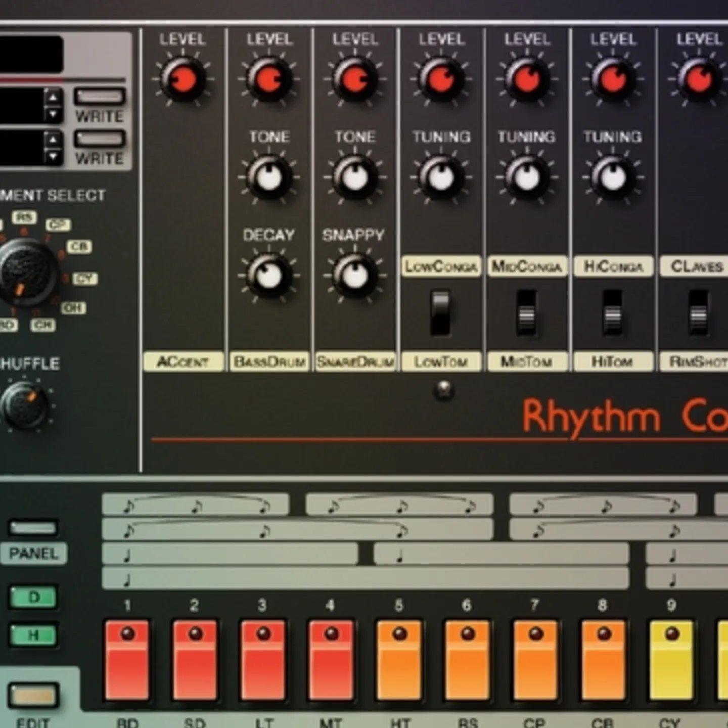Flip the MidConga/MidTom switch
The width and height of the screenshot is (728, 728).
point(526,312)
